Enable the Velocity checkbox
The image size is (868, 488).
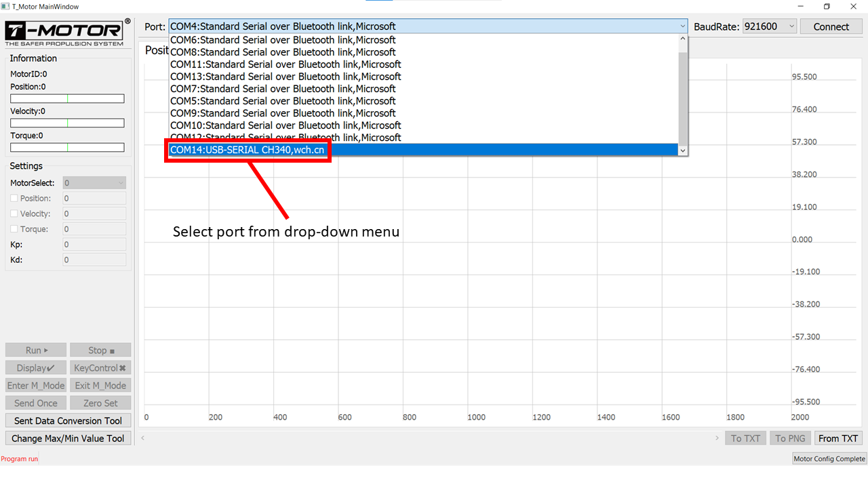tap(14, 214)
